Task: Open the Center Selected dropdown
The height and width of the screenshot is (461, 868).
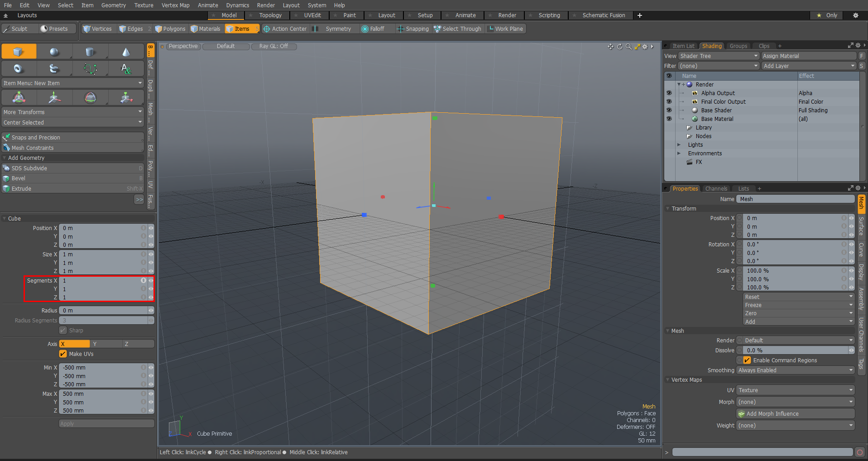Action: [x=72, y=122]
